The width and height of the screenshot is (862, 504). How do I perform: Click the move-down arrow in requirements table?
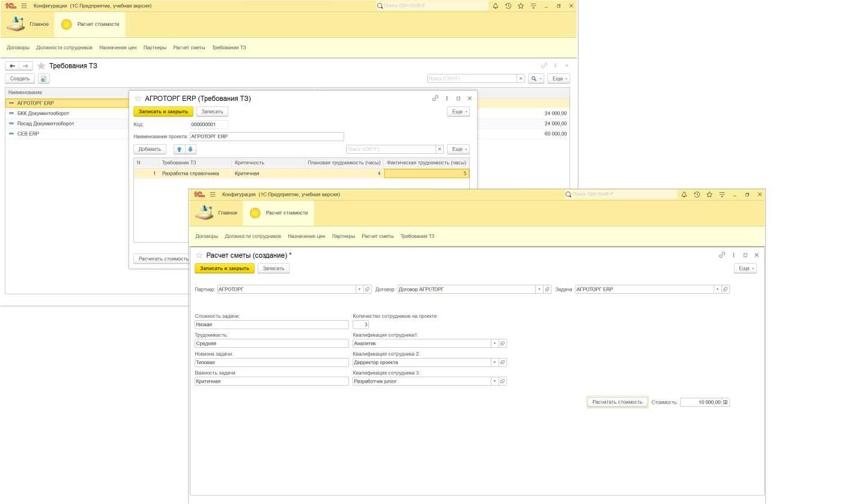[x=190, y=150]
